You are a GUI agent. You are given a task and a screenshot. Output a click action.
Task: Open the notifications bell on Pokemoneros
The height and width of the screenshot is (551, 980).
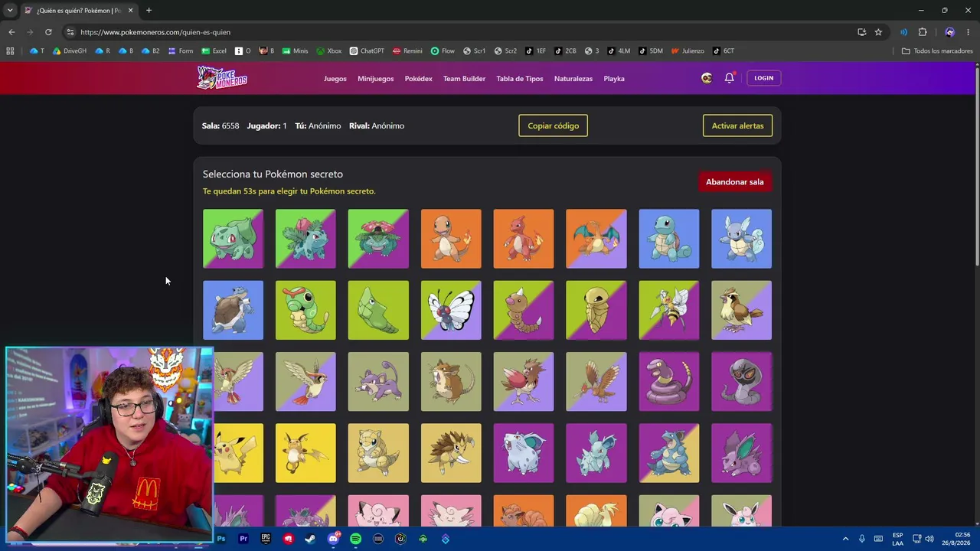729,78
